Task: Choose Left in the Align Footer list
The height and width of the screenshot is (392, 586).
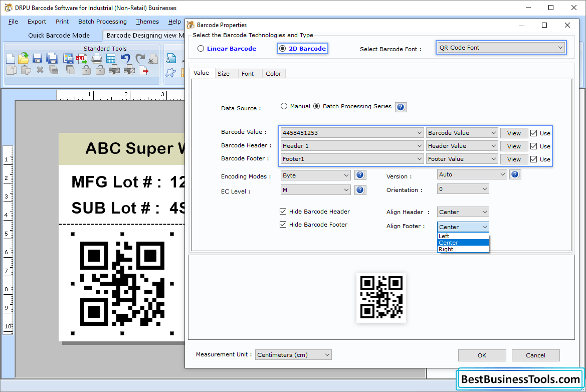Action: click(x=444, y=236)
